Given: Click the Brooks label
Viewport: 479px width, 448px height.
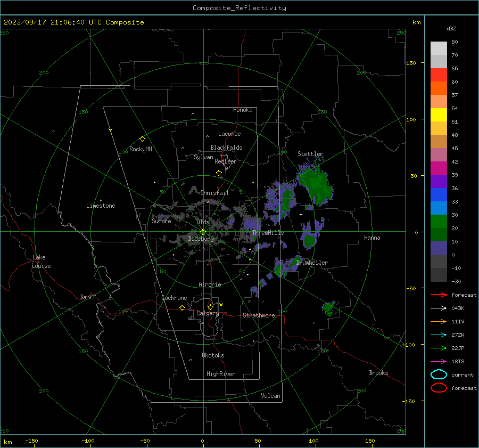Looking at the screenshot, I should click(378, 373).
